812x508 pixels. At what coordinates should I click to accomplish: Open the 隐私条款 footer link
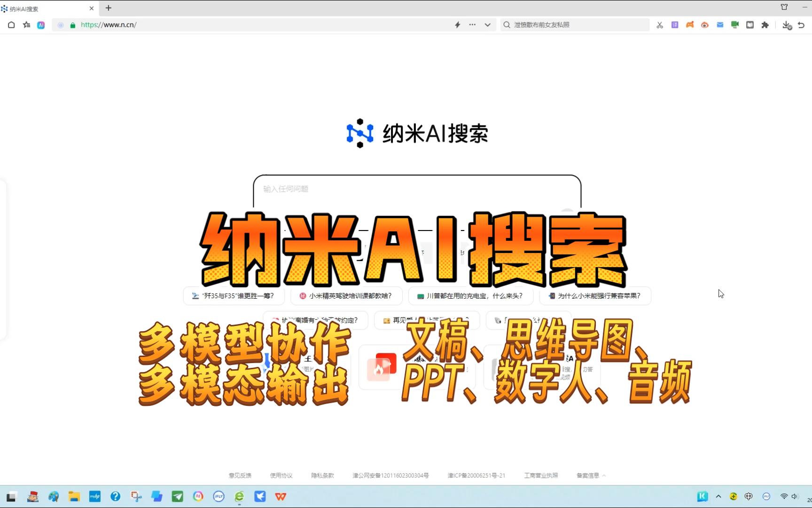pos(323,476)
